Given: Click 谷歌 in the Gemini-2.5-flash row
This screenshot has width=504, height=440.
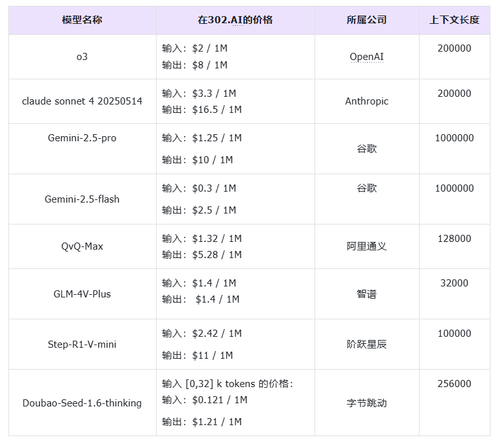Looking at the screenshot, I should [367, 188].
